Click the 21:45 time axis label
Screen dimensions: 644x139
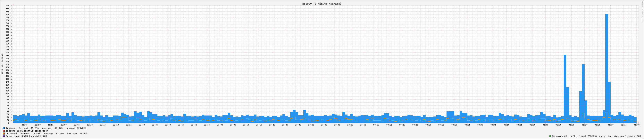point(24,125)
